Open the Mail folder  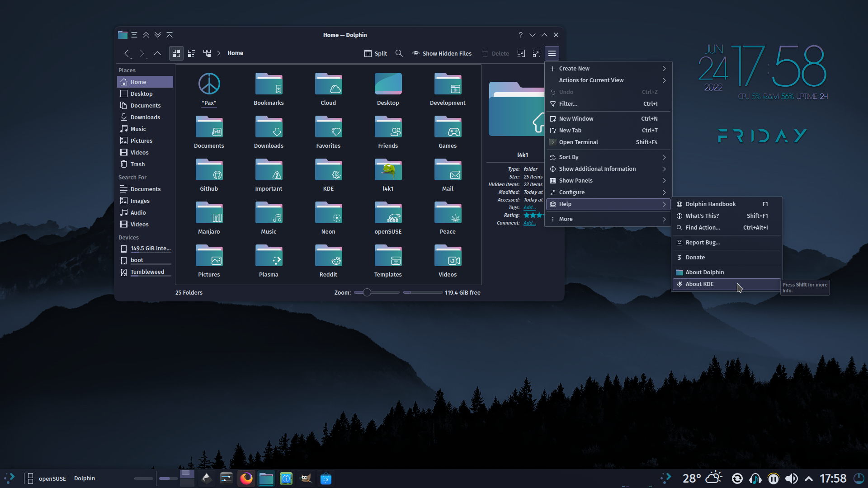click(448, 175)
